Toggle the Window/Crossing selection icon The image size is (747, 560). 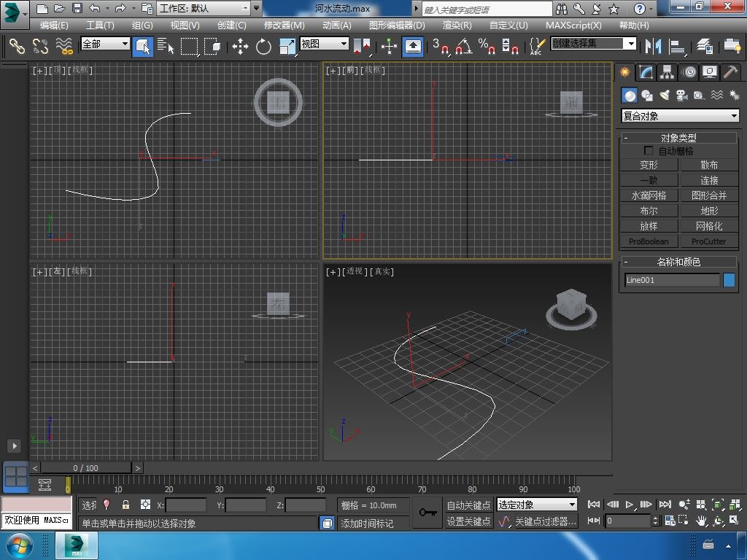click(x=212, y=46)
